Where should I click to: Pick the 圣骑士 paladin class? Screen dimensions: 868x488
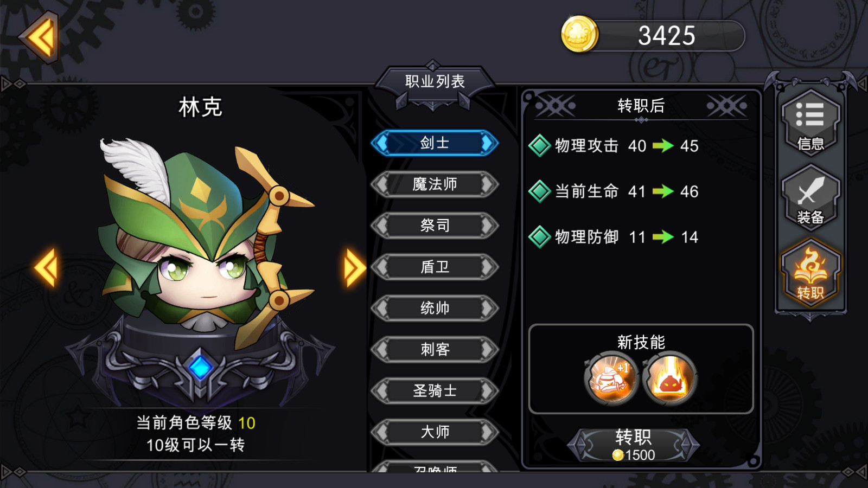pyautogui.click(x=435, y=390)
